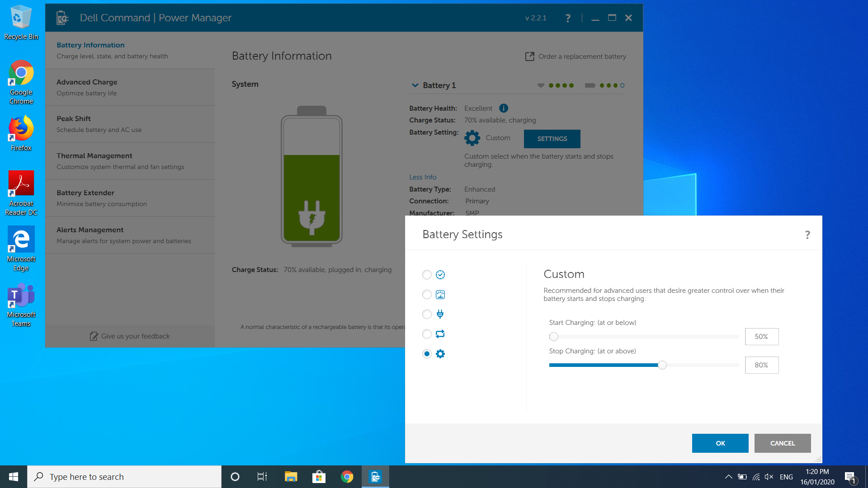Click the Standard mode checkmark icon

440,275
